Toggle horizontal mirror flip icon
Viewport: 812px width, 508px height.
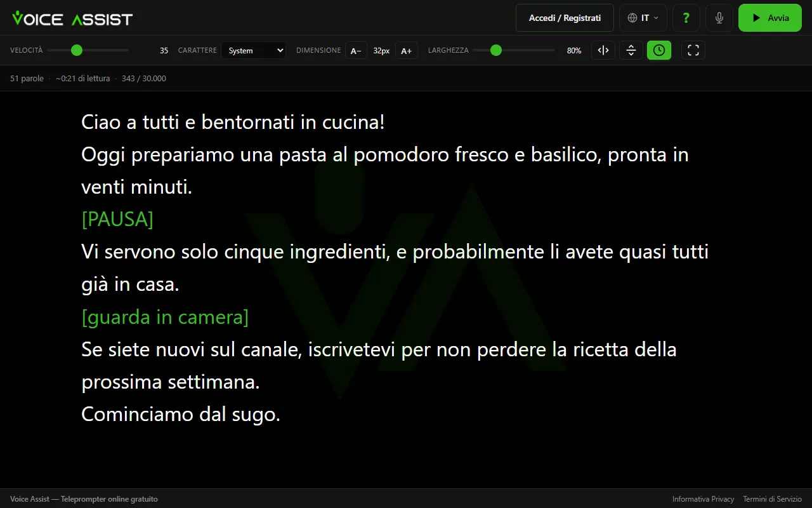click(603, 50)
